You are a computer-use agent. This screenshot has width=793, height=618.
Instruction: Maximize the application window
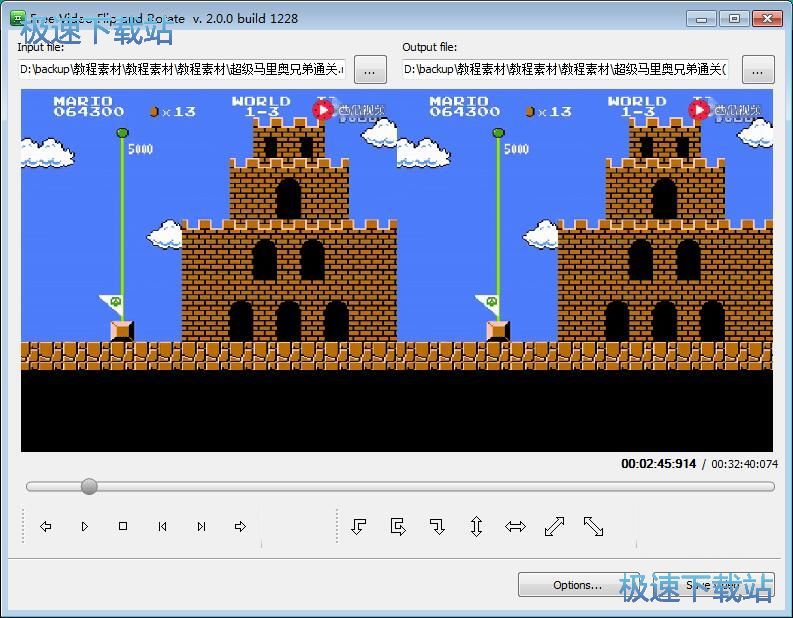[x=734, y=19]
